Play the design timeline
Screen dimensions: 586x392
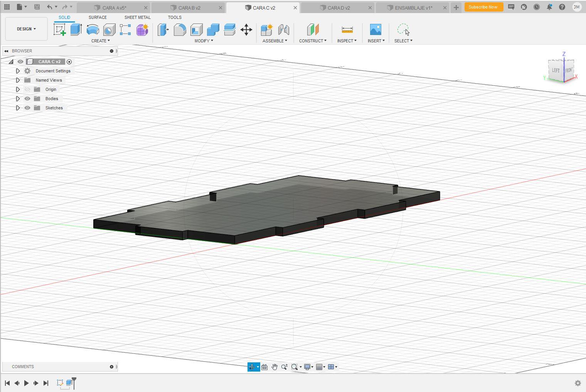(x=26, y=383)
